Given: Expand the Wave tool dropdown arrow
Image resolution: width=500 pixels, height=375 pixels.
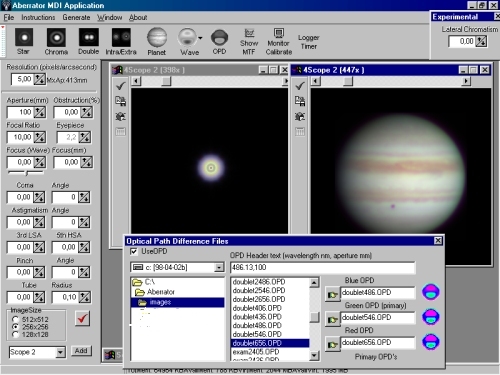Looking at the screenshot, I should [x=200, y=38].
